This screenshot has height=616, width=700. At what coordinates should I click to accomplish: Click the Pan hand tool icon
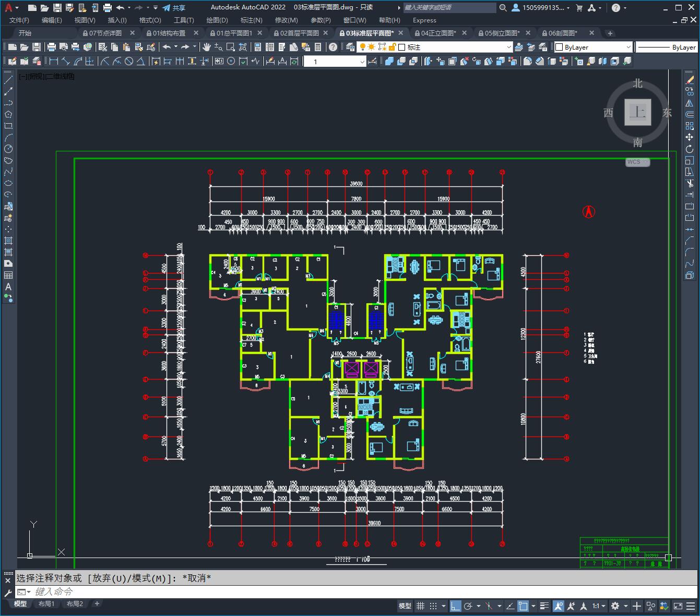click(207, 47)
